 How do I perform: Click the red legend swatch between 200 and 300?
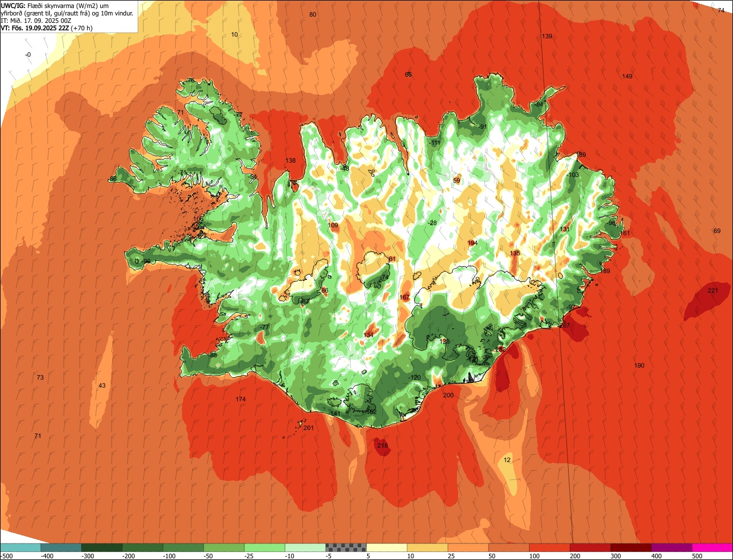[x=589, y=547]
